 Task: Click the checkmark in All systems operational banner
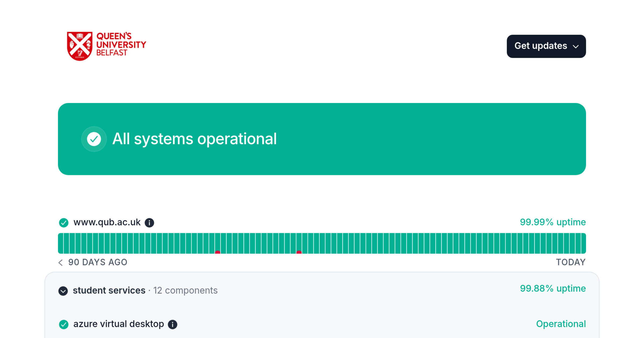tap(94, 139)
